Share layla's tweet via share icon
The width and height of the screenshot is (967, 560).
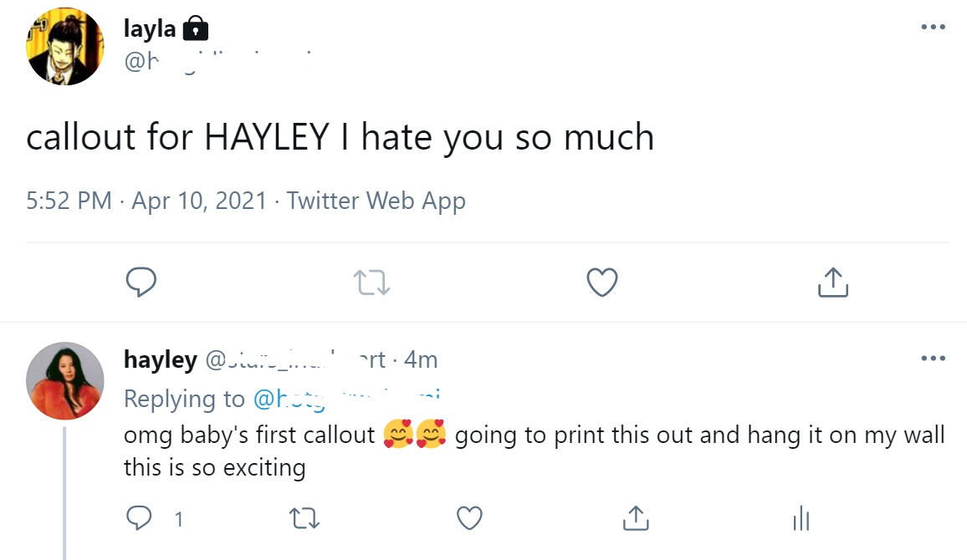832,283
